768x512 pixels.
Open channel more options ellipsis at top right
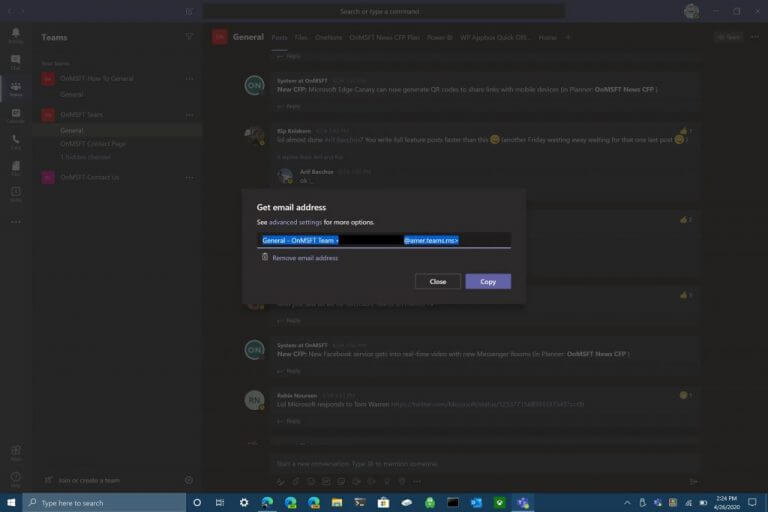[x=754, y=37]
